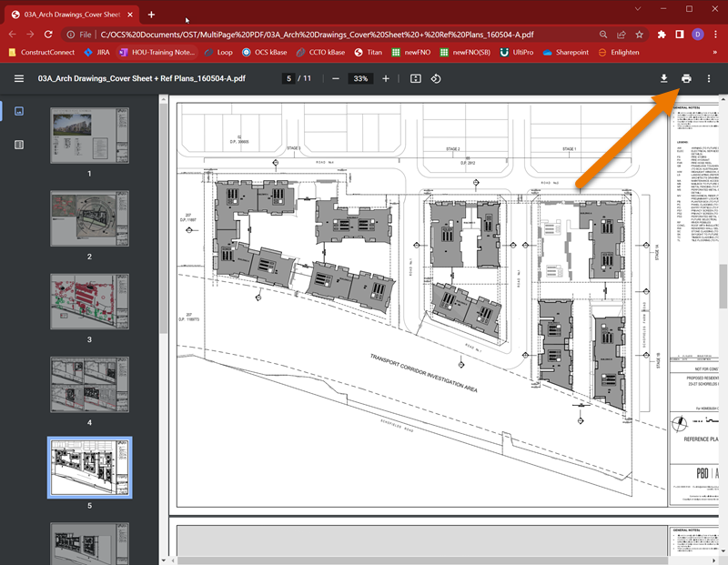The width and height of the screenshot is (728, 565).
Task: Reload the current page
Action: [x=48, y=35]
